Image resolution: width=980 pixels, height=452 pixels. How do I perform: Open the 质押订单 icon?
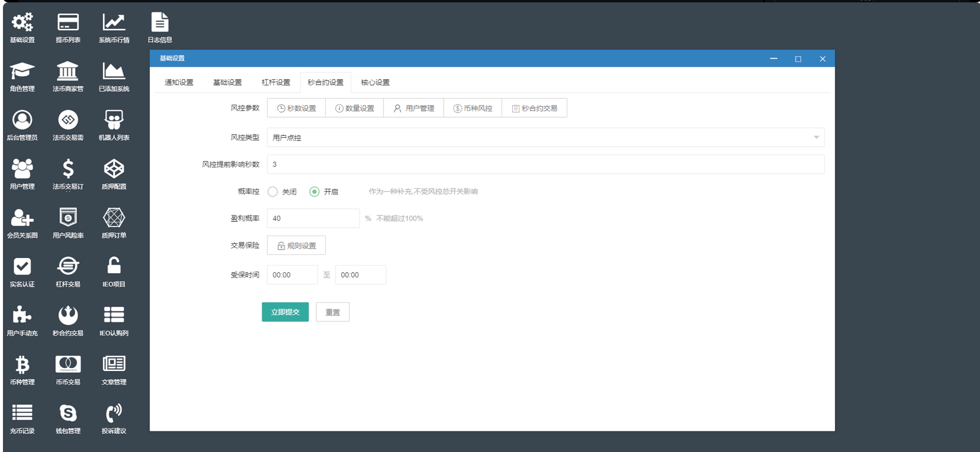point(114,218)
